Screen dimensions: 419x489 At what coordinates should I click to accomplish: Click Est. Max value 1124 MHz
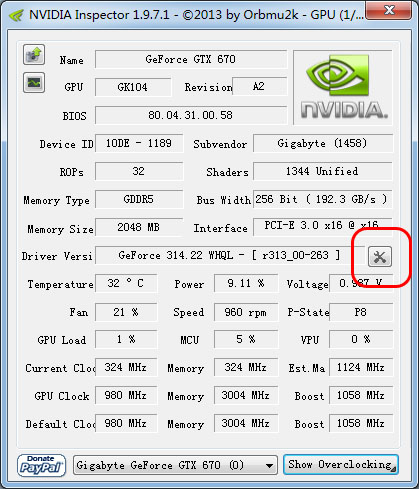[361, 367]
